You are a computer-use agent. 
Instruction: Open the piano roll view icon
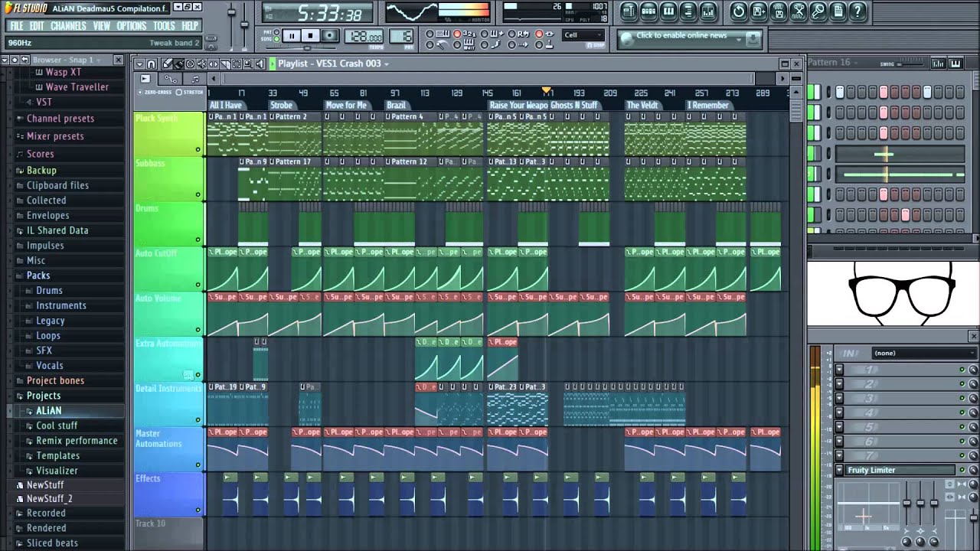668,11
